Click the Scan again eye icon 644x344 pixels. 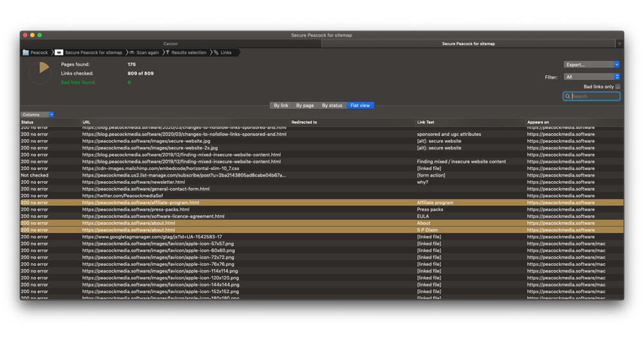pos(132,53)
